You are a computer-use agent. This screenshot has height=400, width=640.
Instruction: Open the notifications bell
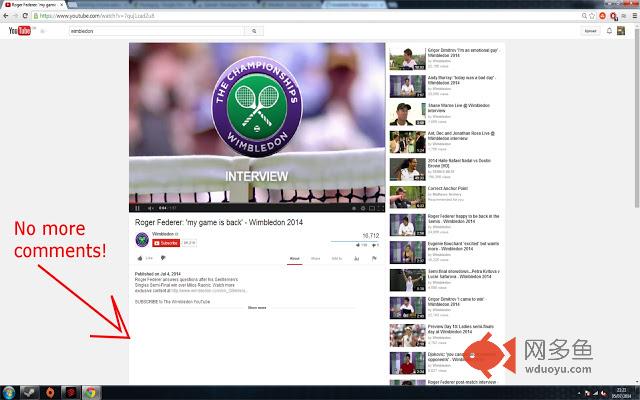[609, 31]
